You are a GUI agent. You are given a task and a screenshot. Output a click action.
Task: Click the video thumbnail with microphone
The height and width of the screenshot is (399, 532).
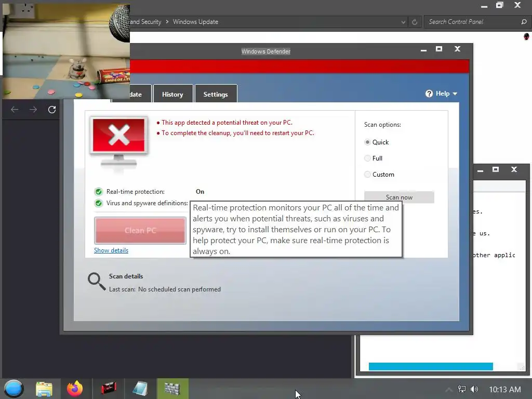66,51
